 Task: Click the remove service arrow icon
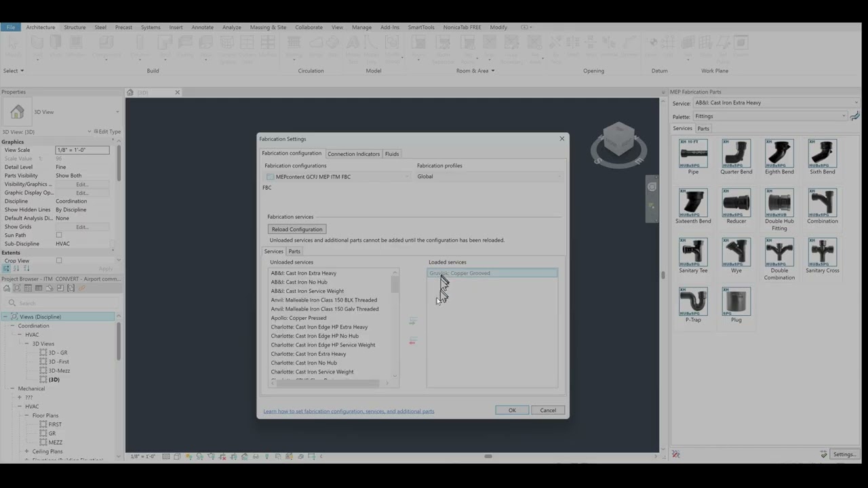point(412,341)
